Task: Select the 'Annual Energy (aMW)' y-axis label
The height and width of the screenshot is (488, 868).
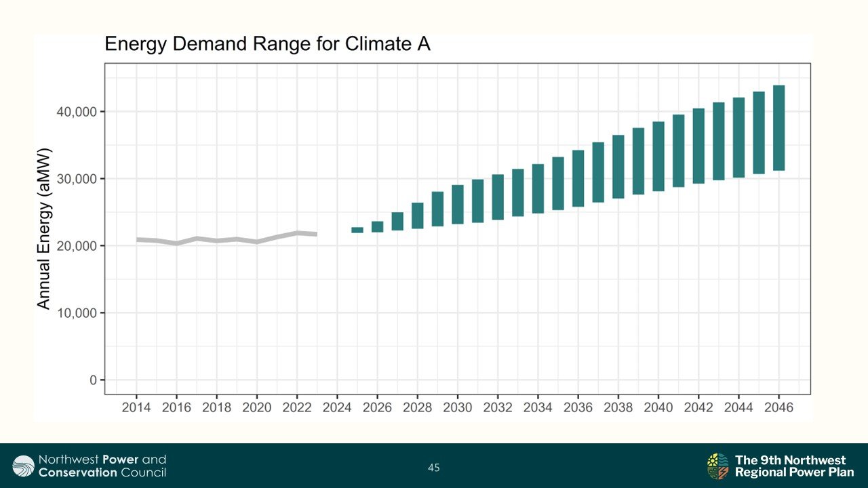Action: [44, 228]
